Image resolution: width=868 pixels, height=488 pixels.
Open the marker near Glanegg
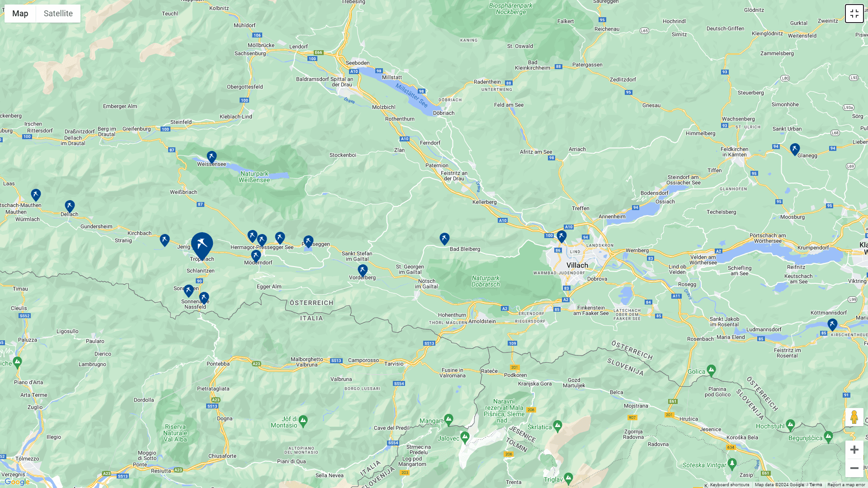coord(795,149)
